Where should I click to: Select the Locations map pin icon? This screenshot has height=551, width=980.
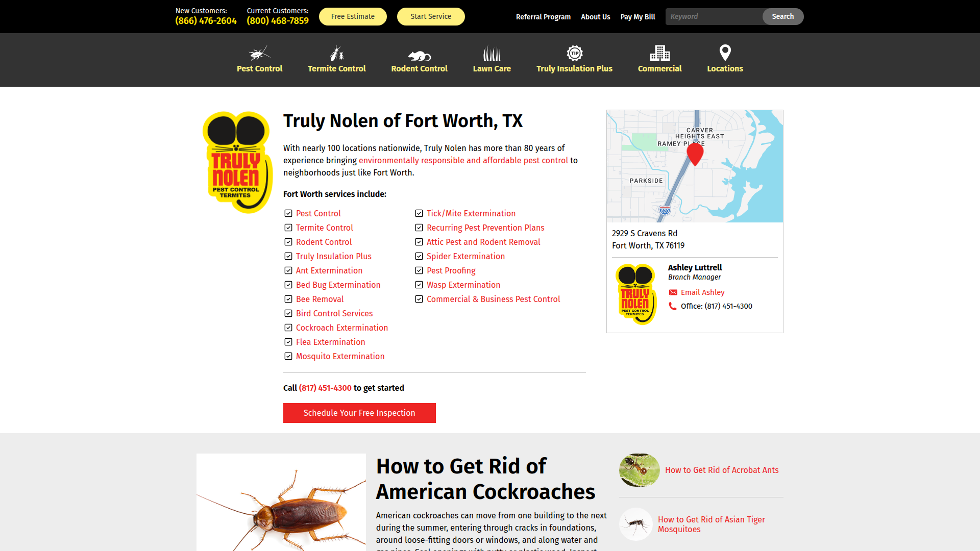pos(725,53)
